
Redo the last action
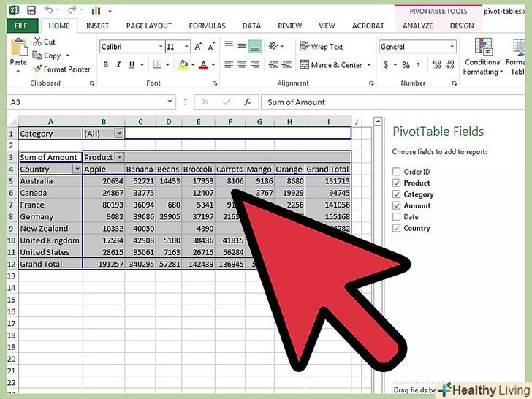(72, 10)
